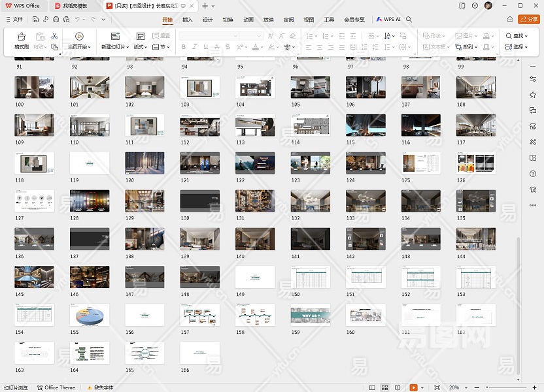
Task: Click the orange slideshow play button in status bar
Action: tap(413, 387)
